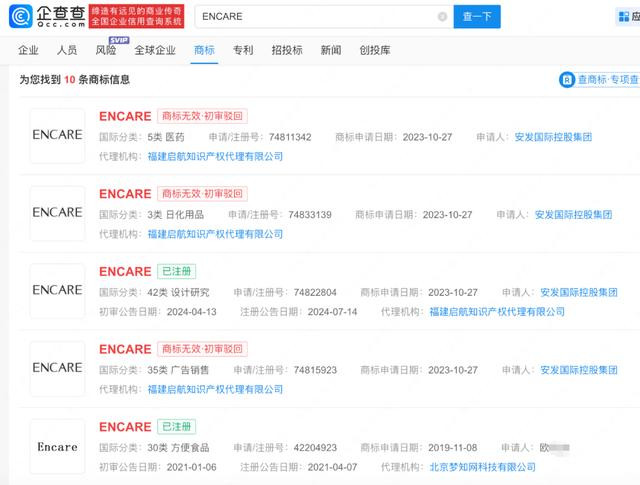This screenshot has height=485, width=640.
Task: Click registration number 74815923
Action: pos(315,370)
